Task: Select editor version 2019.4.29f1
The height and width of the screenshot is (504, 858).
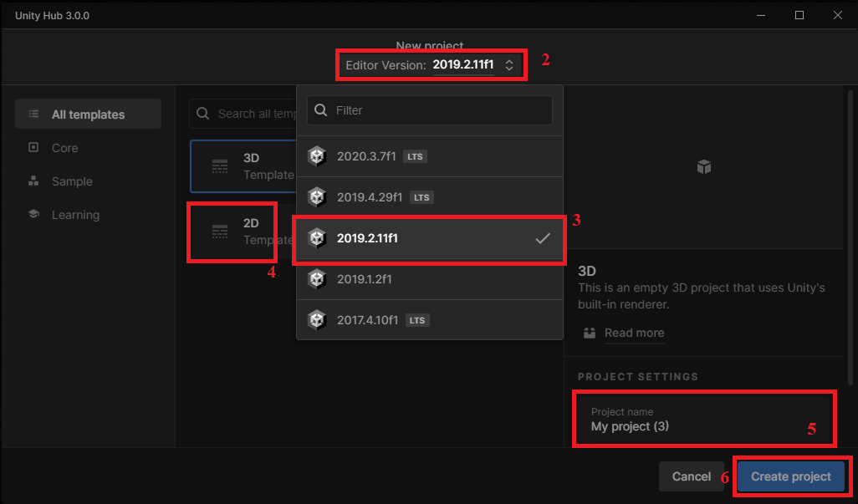Action: pos(430,197)
